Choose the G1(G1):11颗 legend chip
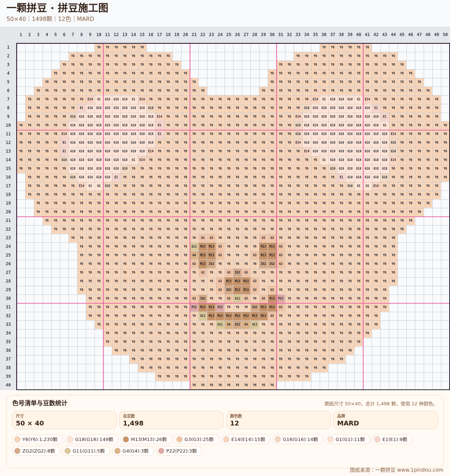450x476 pixels. tap(348, 440)
